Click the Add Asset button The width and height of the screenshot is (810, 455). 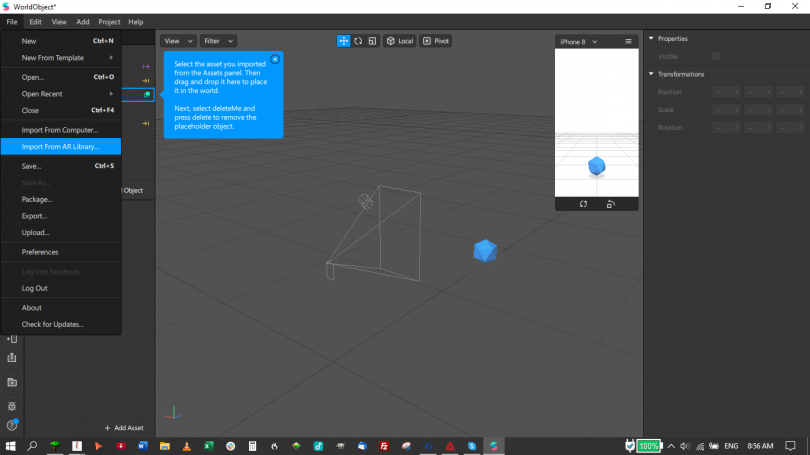click(x=123, y=428)
